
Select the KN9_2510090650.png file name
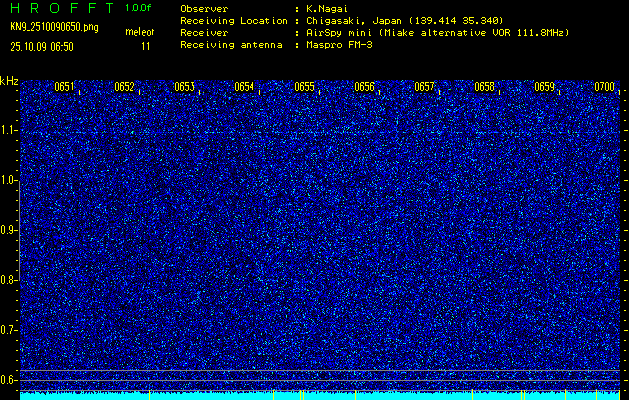(x=55, y=27)
